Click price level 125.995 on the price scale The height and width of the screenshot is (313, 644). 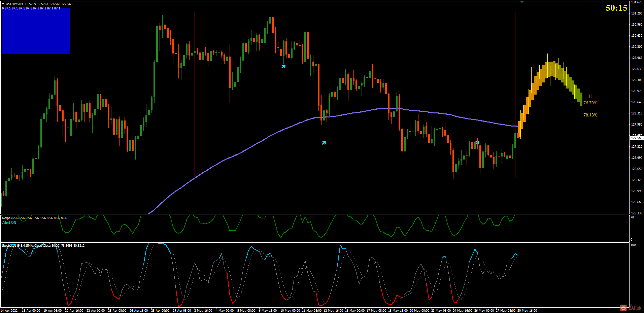[x=637, y=191]
